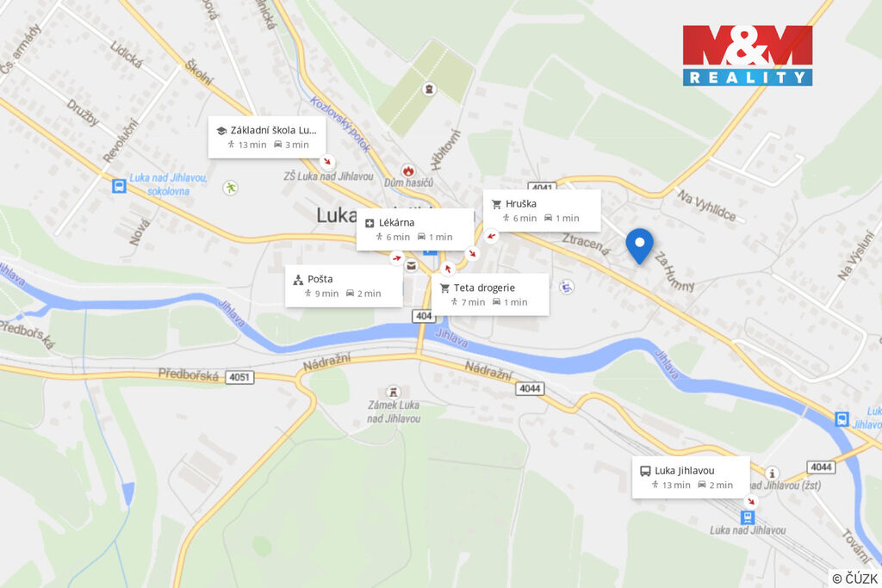The height and width of the screenshot is (588, 882).
Task: Click the Dům hasičů fire station icon
Action: (x=408, y=170)
